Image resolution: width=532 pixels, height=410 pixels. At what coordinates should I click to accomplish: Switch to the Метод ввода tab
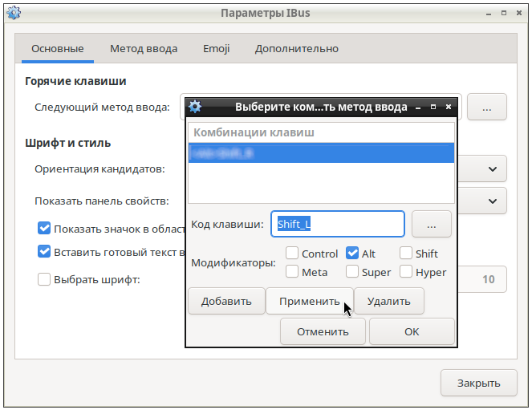click(x=144, y=48)
